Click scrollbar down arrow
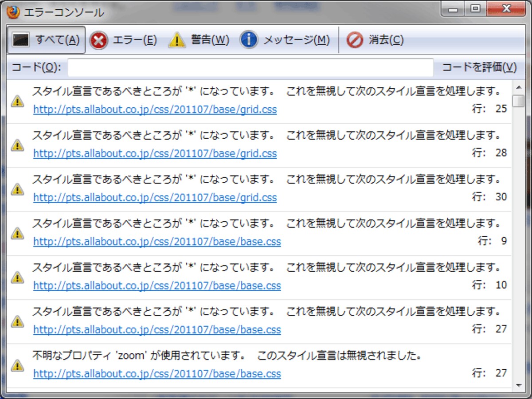The image size is (532, 399). click(518, 385)
